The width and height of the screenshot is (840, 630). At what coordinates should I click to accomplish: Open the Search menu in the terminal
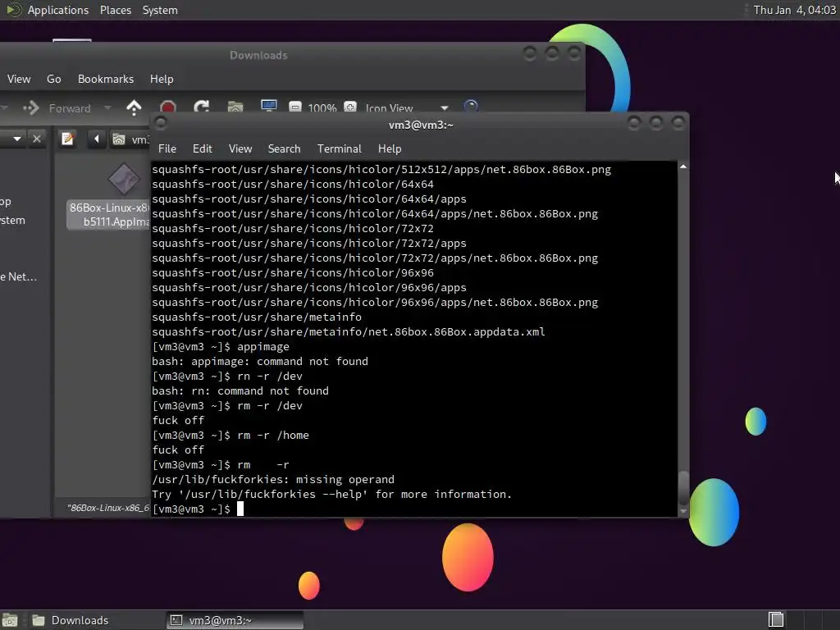pos(284,149)
